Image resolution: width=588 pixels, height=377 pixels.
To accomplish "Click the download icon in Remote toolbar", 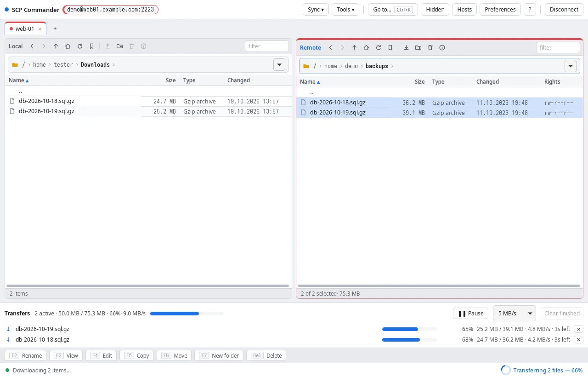I will click(x=407, y=47).
